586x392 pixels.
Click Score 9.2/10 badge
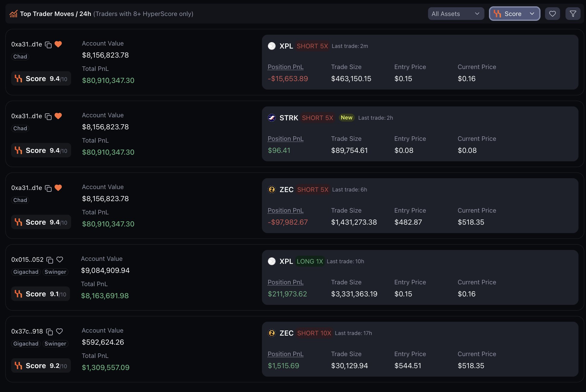[x=41, y=366]
